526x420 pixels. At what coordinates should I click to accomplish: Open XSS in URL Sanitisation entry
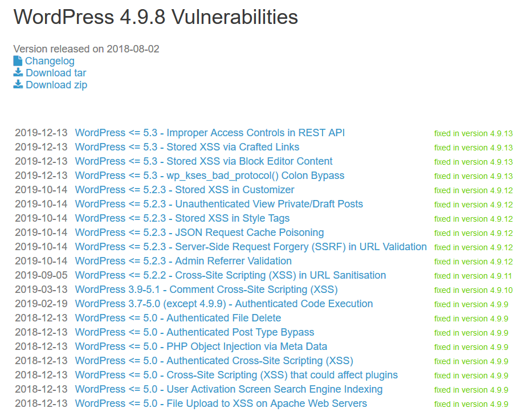pyautogui.click(x=230, y=275)
